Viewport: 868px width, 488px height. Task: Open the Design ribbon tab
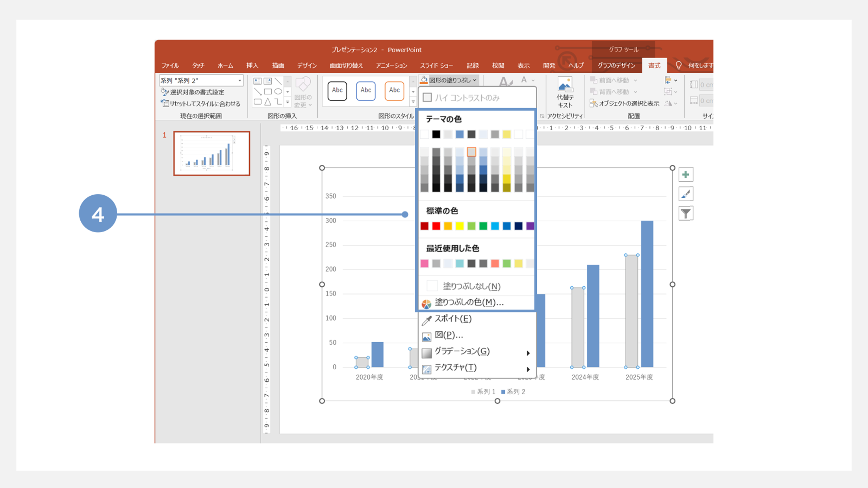(307, 65)
